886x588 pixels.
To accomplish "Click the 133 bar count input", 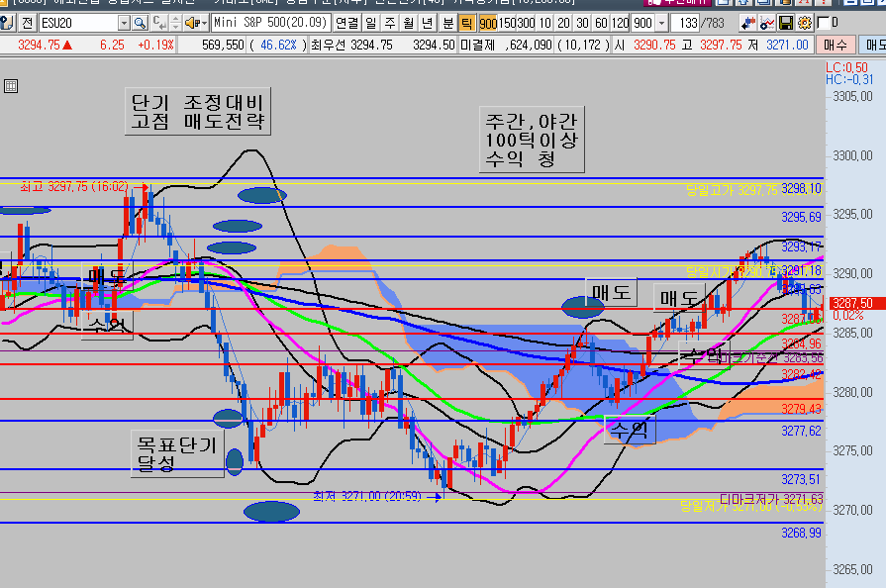I will 685,23.
